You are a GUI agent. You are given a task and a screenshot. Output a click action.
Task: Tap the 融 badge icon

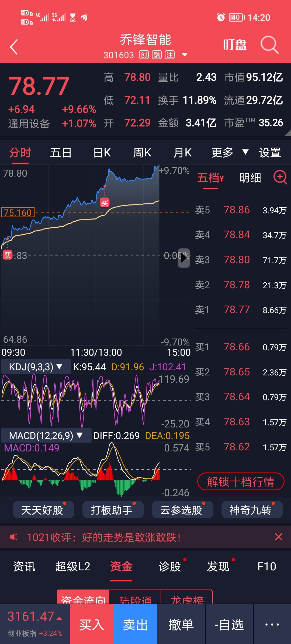point(157,55)
